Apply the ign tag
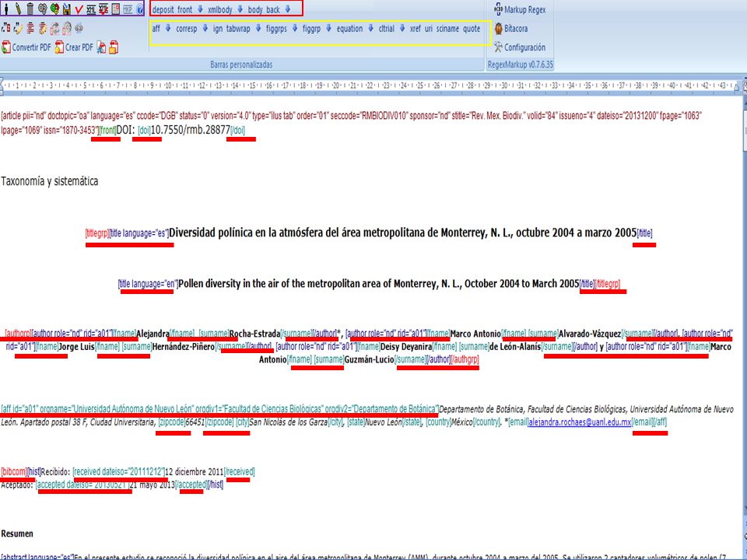Image resolution: width=747 pixels, height=560 pixels. click(218, 29)
